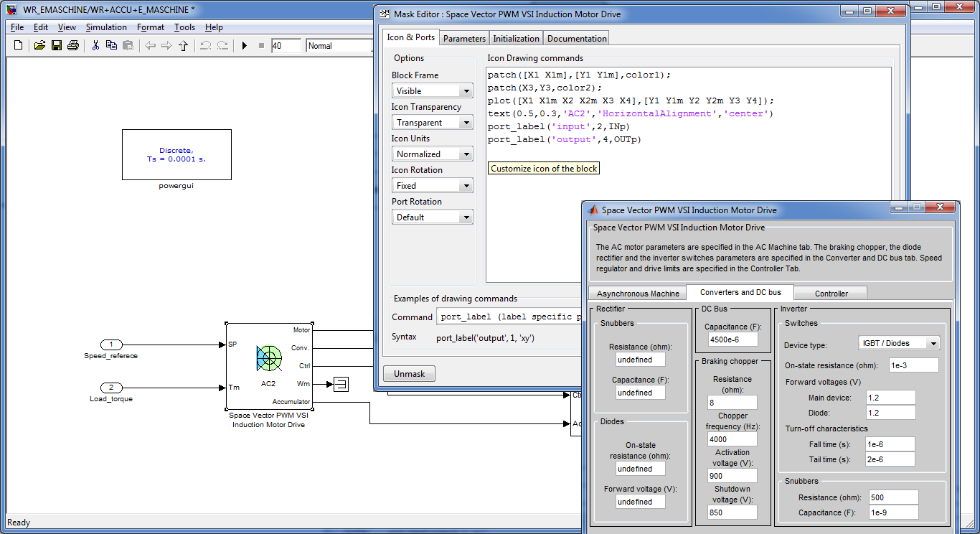Select the powergui block
Viewport: 980px width, 534px height.
coord(176,154)
